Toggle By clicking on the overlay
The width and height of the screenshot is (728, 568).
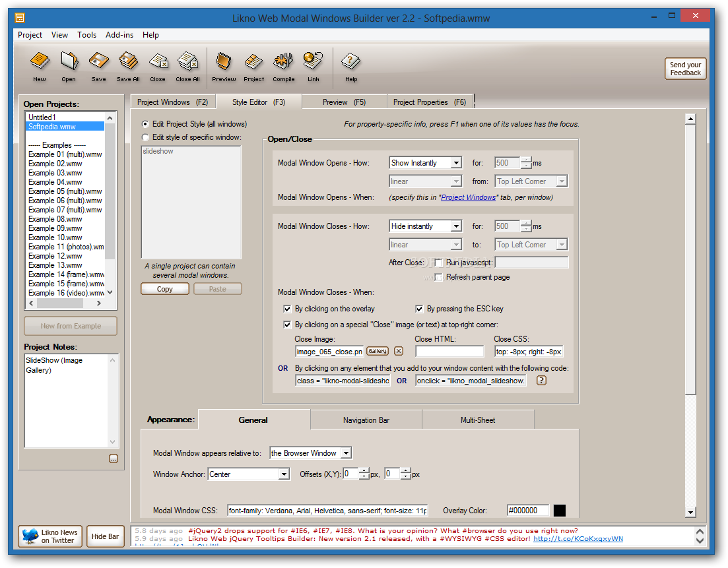(287, 309)
